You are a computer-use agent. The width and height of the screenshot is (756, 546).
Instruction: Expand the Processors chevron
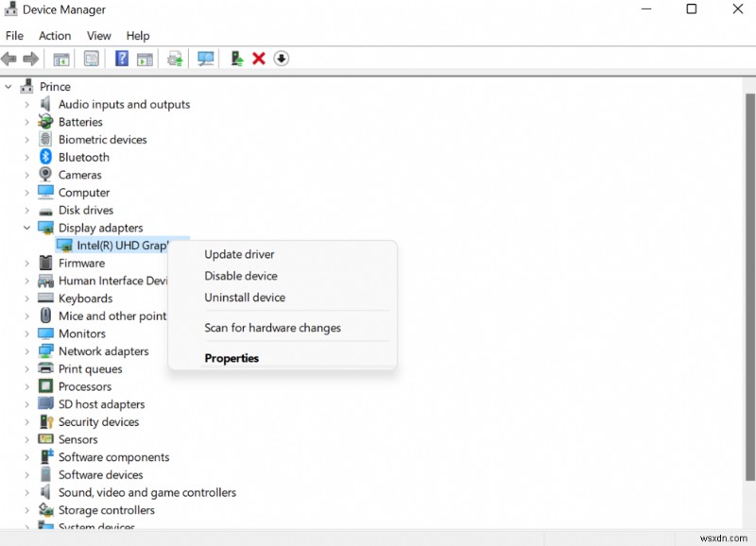tap(27, 386)
